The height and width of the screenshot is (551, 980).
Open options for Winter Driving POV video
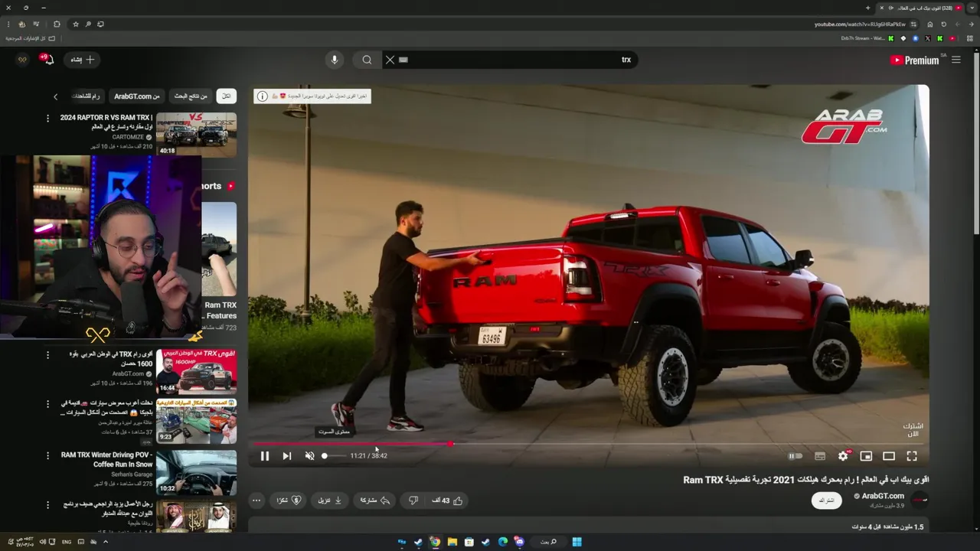tap(47, 455)
